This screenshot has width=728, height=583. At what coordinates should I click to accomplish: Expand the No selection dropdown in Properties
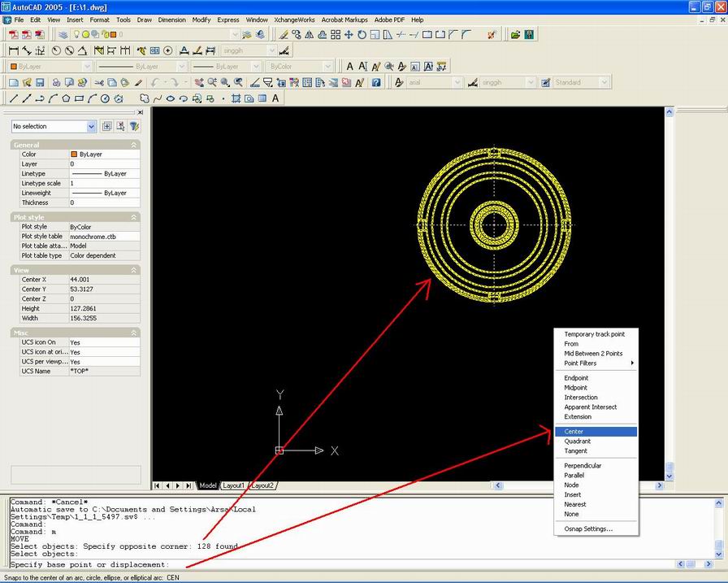tap(92, 126)
